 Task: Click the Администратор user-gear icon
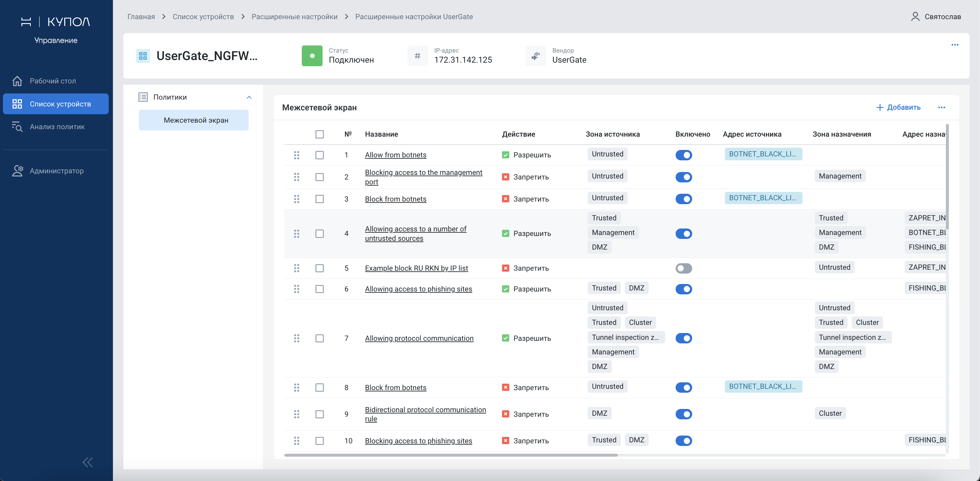(18, 170)
